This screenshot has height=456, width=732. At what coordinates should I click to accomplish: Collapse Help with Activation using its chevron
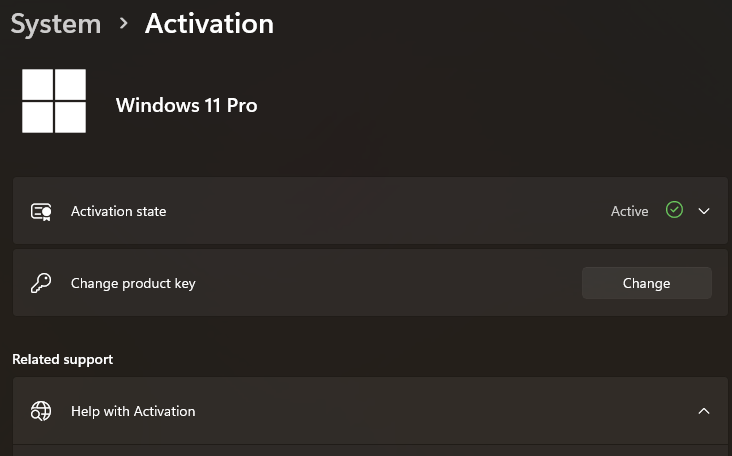[x=704, y=411]
